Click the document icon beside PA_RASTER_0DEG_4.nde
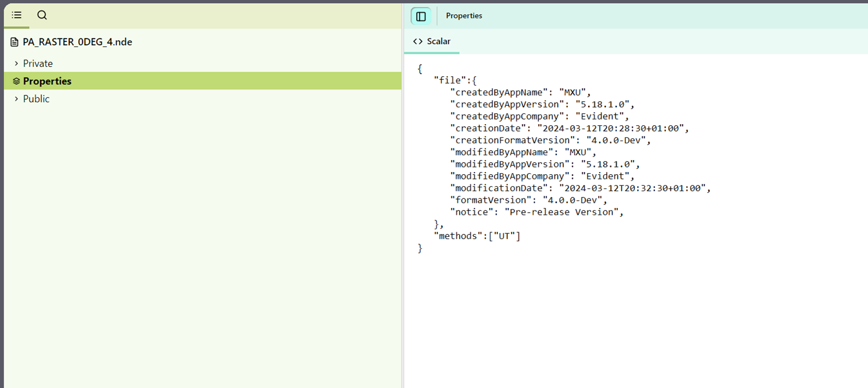Screen dimensions: 868x388 (x=14, y=42)
